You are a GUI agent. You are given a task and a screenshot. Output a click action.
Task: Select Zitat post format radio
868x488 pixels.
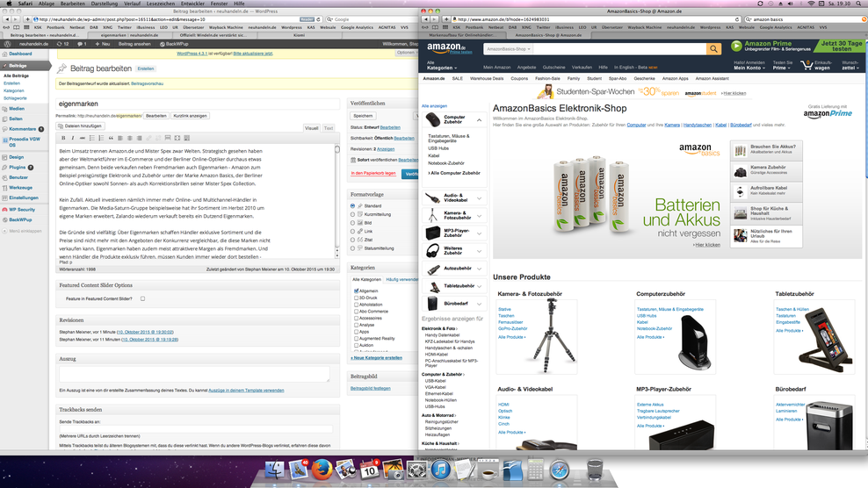click(x=352, y=240)
